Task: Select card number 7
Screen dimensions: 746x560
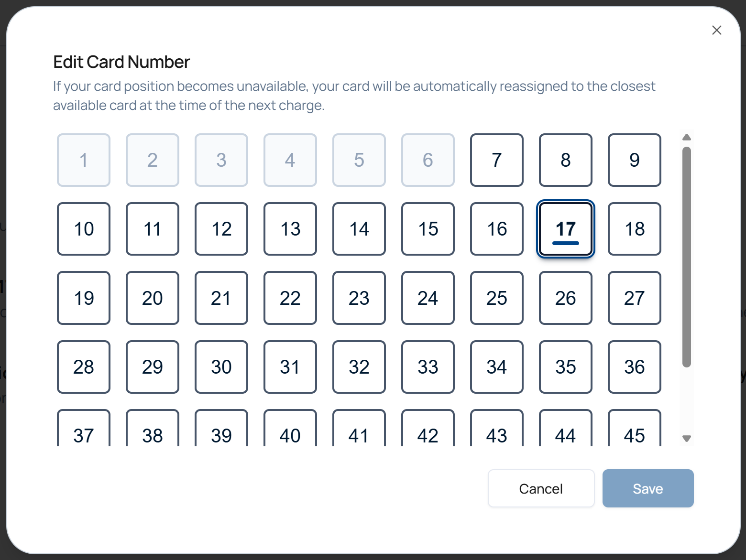Action: [496, 160]
